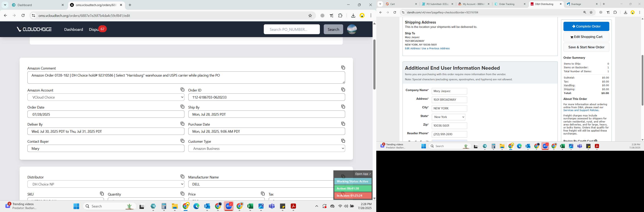Click the zoom magnifier icon in dandh.com address bar
Screen dimensions: 644x212
pyautogui.click(x=584, y=12)
